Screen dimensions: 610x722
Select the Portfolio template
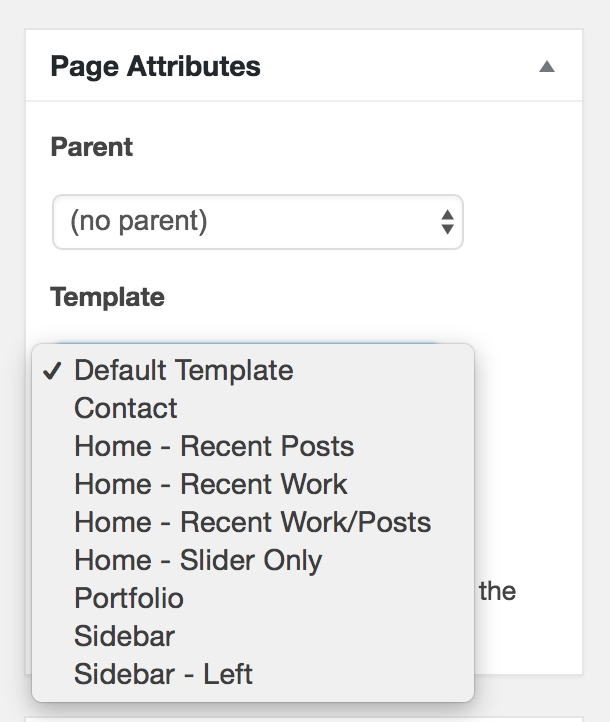pyautogui.click(x=253, y=598)
